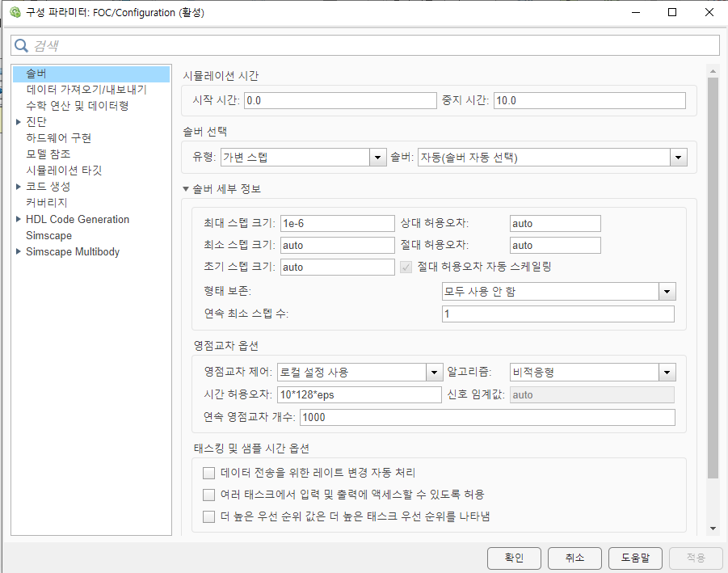Click the 중지 시간 field
728x573 pixels.
pyautogui.click(x=590, y=101)
